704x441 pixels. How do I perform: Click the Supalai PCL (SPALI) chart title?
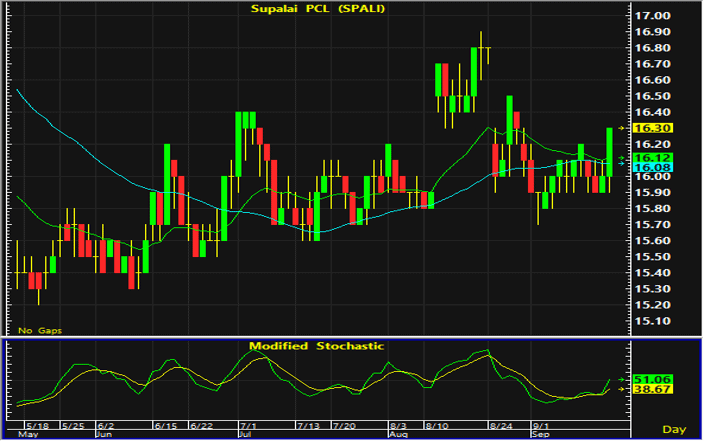click(x=317, y=9)
